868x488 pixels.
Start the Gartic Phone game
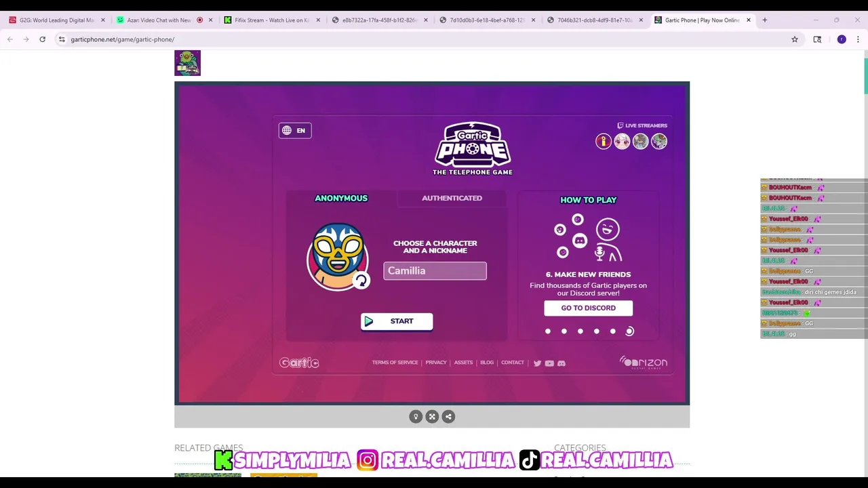pyautogui.click(x=397, y=321)
